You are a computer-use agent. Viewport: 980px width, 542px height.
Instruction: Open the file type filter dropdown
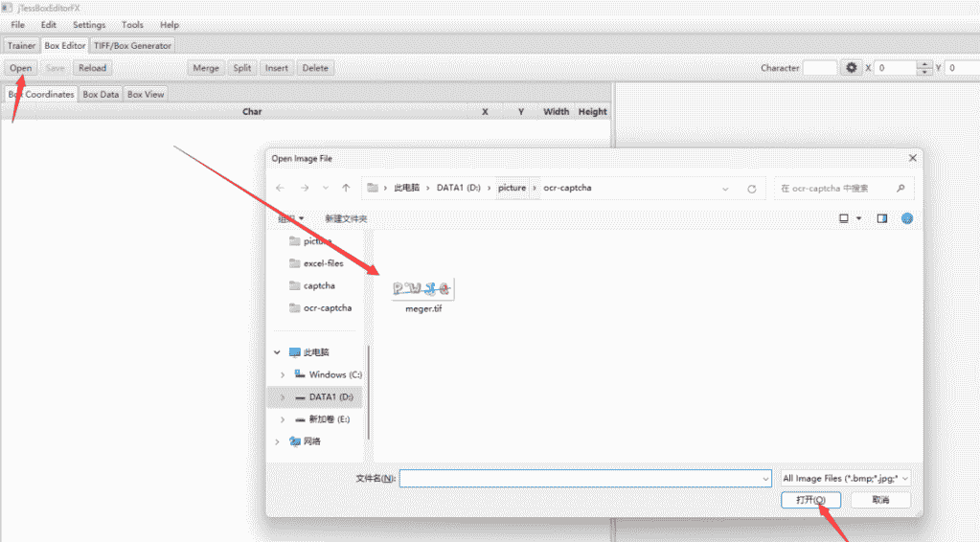(x=845, y=478)
